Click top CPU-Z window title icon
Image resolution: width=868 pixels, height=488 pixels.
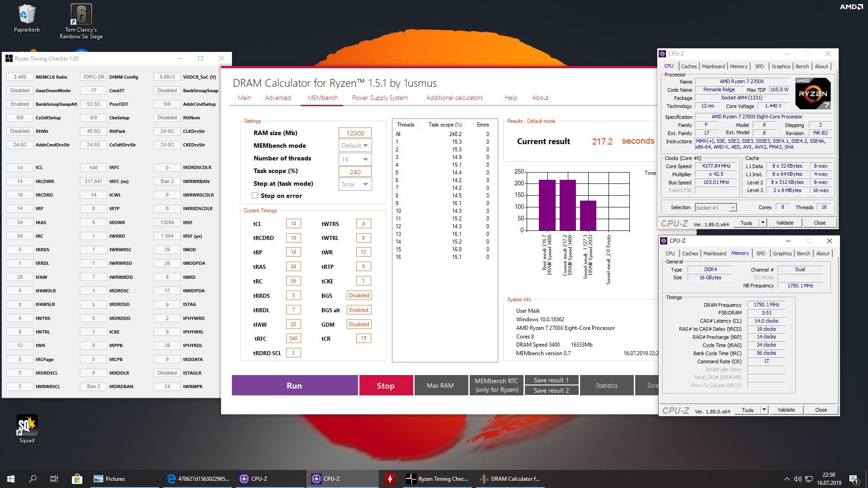[662, 54]
